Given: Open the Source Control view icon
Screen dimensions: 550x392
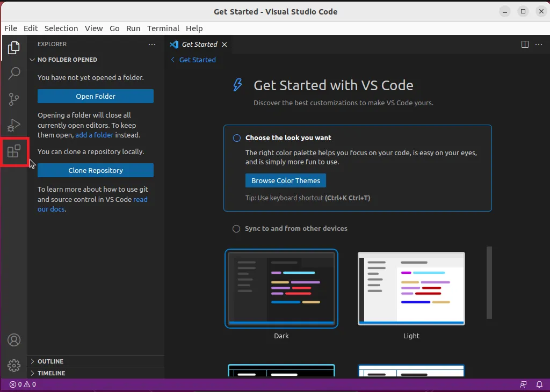Looking at the screenshot, I should coord(13,99).
